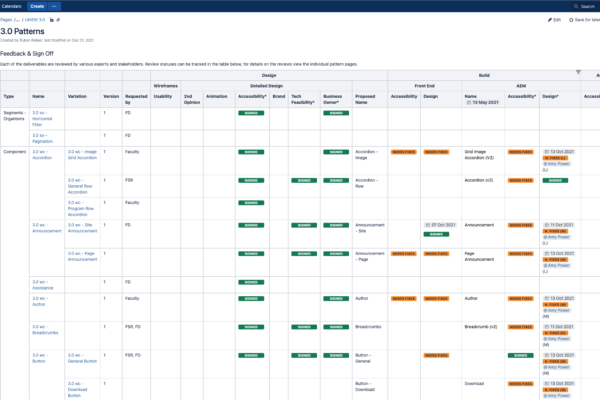
Task: Click the star Save for later icon
Action: point(571,20)
